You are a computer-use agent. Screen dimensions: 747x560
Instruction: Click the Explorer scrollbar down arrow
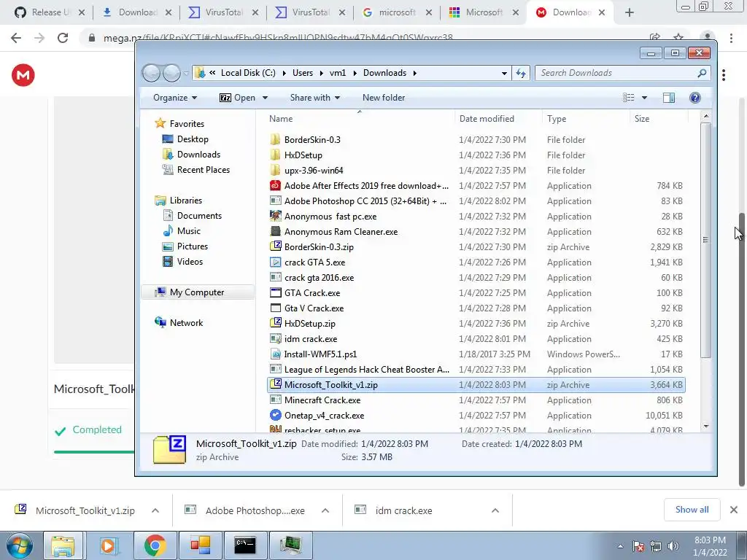point(705,427)
